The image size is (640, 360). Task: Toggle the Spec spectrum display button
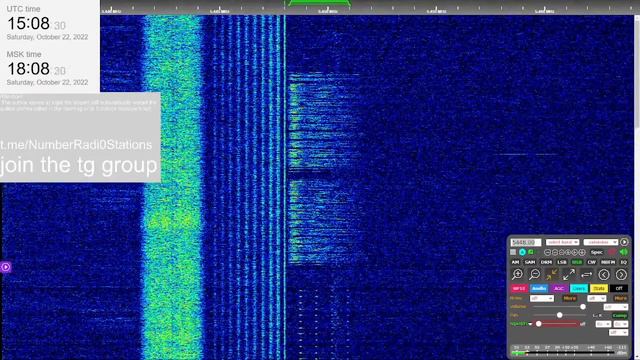597,252
